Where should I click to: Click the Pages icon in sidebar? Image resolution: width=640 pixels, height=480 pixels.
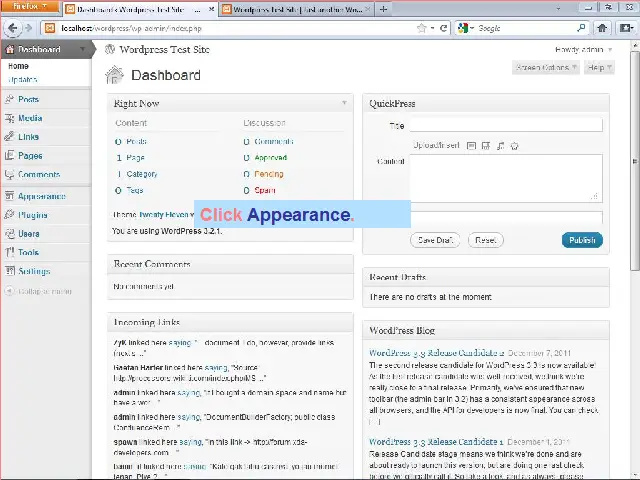9,155
